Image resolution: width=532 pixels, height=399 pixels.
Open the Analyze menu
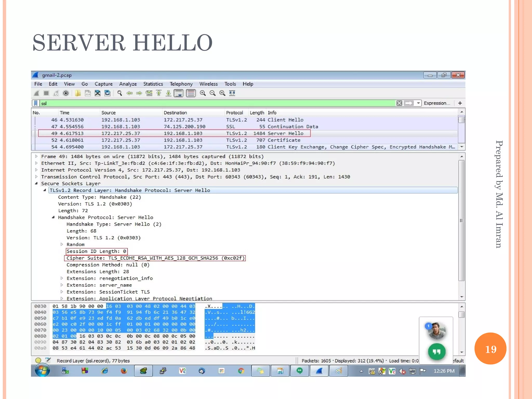[x=128, y=84]
